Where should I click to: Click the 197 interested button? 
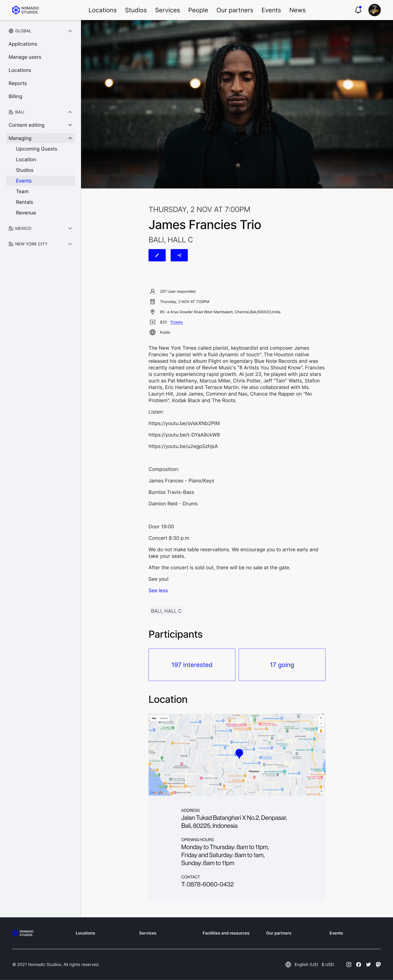tap(192, 665)
